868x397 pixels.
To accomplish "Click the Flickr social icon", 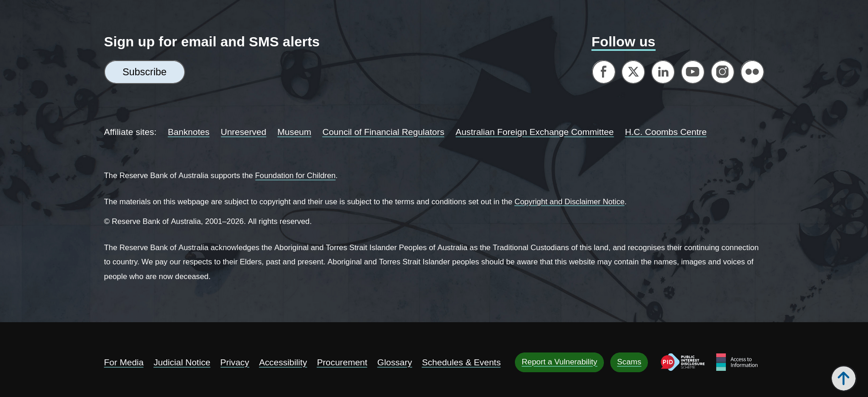I will 752,72.
